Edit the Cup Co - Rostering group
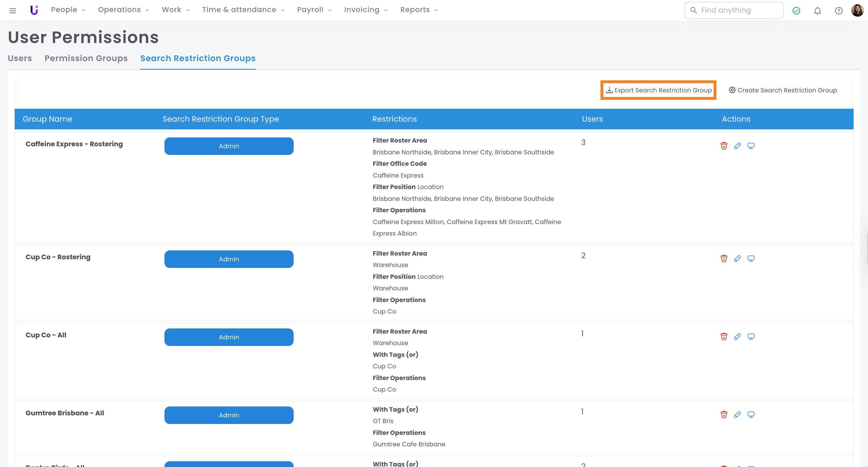The image size is (868, 467). (x=737, y=258)
